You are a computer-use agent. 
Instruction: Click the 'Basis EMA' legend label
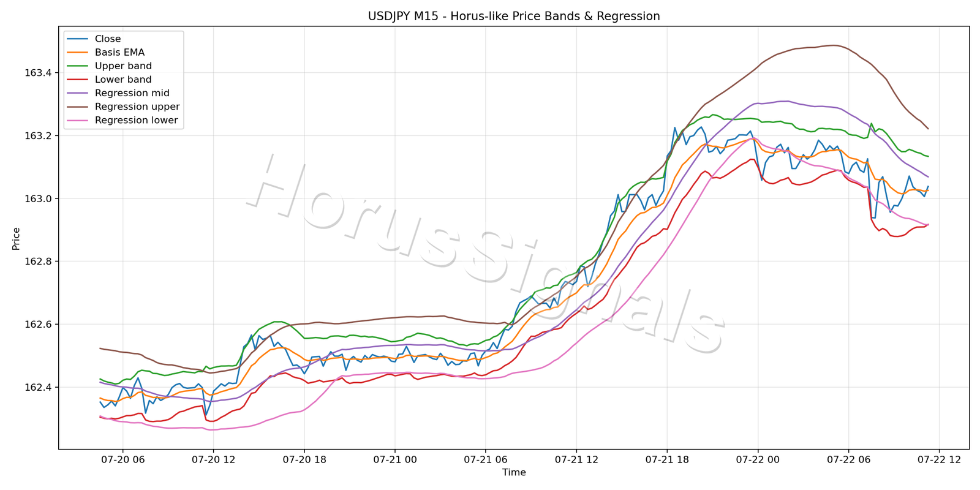[119, 53]
